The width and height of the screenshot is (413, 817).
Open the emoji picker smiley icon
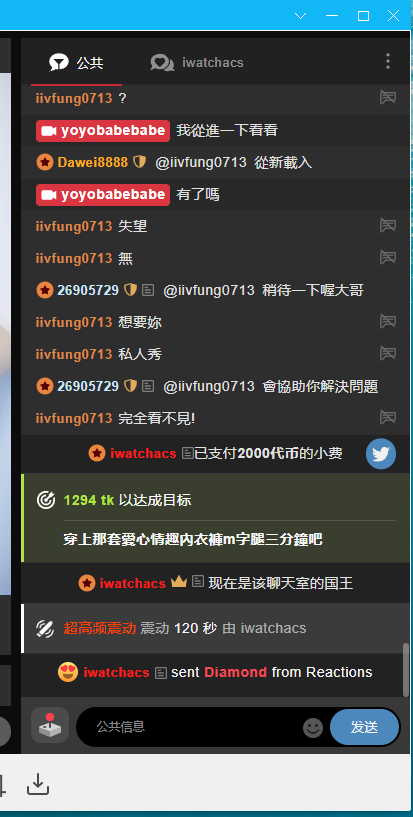(313, 727)
